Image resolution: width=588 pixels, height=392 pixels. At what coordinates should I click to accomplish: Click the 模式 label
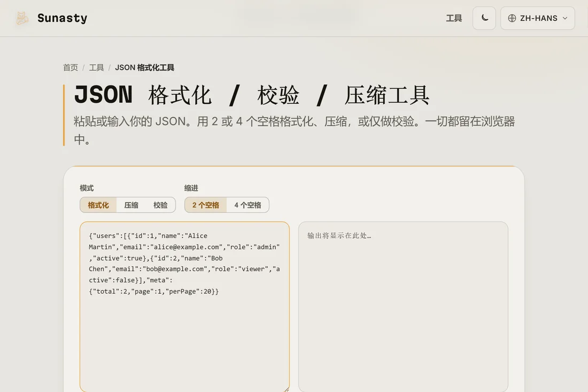point(87,188)
